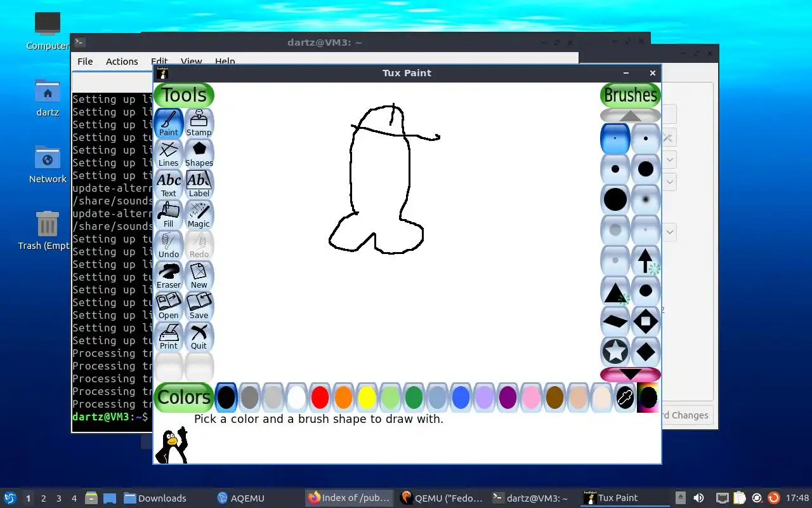Screen dimensions: 812x508
Task: Pick the Fill bucket tool
Action: click(169, 215)
